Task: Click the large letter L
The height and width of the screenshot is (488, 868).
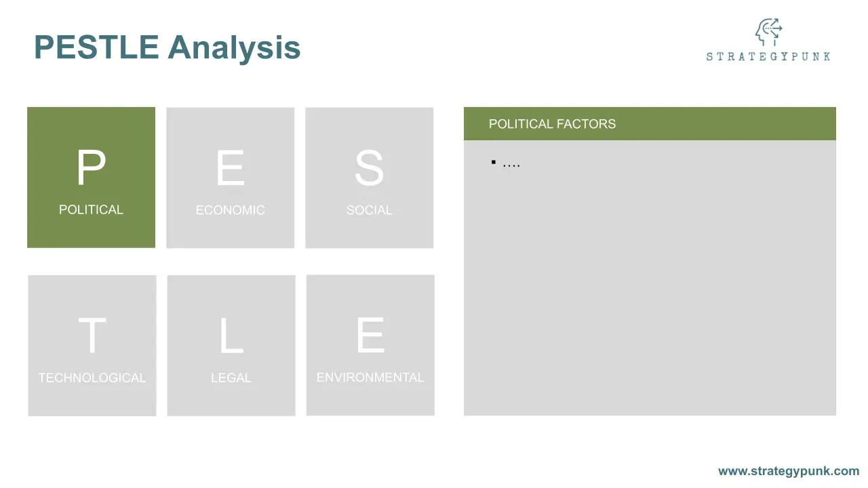Action: 231,336
